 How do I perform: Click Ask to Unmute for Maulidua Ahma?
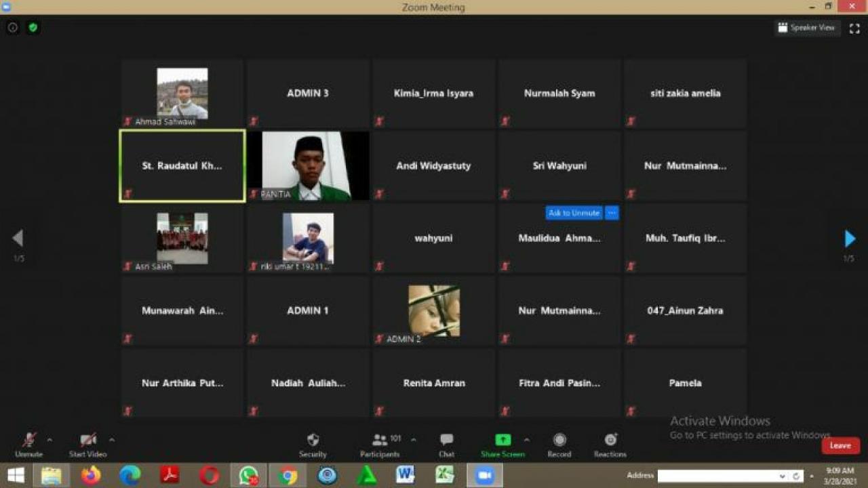573,212
